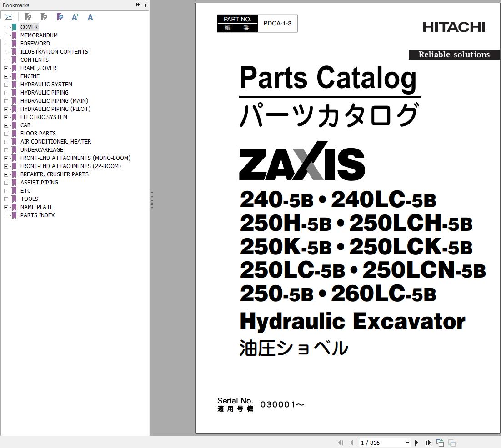Jump to the last page
The image size is (501, 448).
tap(428, 443)
